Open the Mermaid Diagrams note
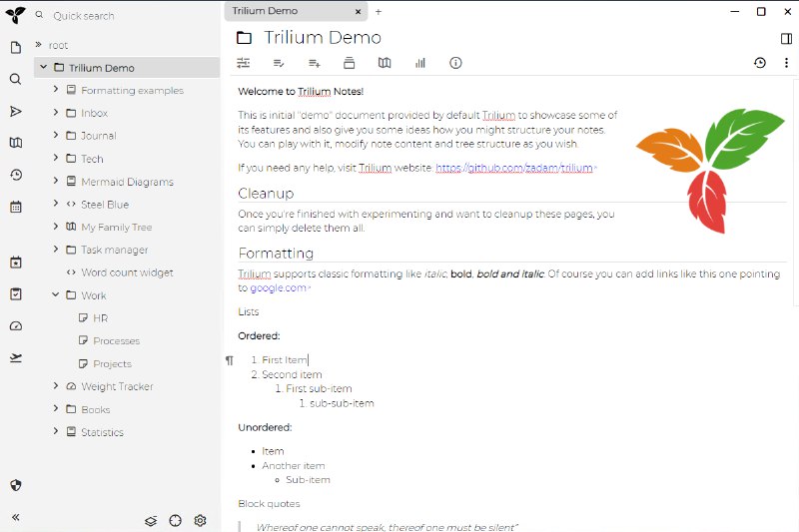 [x=127, y=182]
